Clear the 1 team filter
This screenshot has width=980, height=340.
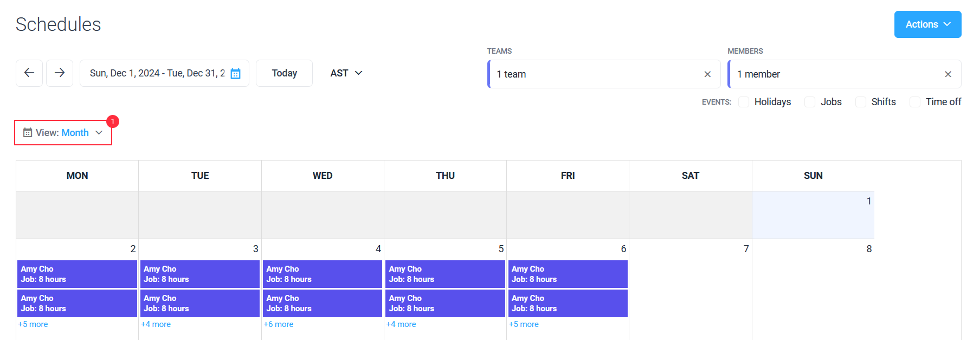click(x=707, y=74)
